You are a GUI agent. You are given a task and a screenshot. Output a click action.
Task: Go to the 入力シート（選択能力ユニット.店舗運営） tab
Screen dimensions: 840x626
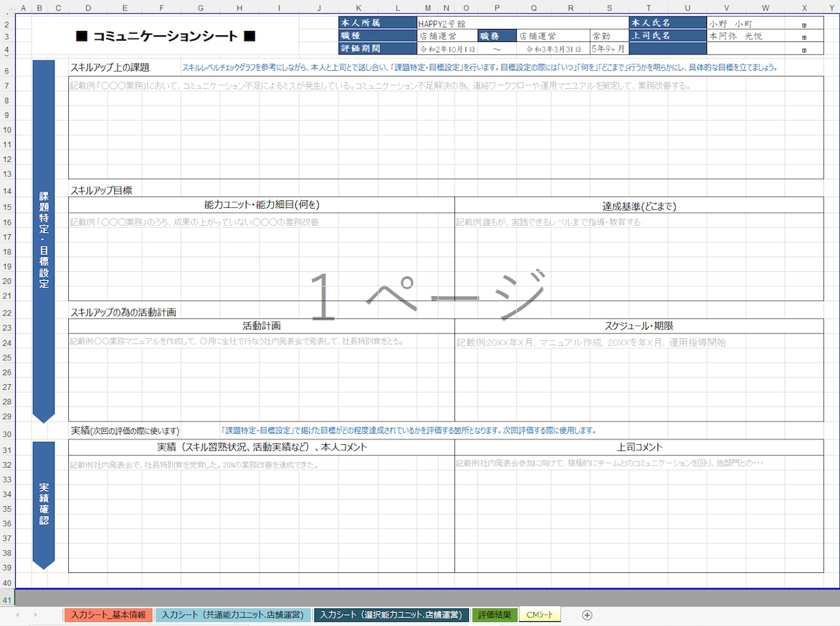(x=391, y=615)
